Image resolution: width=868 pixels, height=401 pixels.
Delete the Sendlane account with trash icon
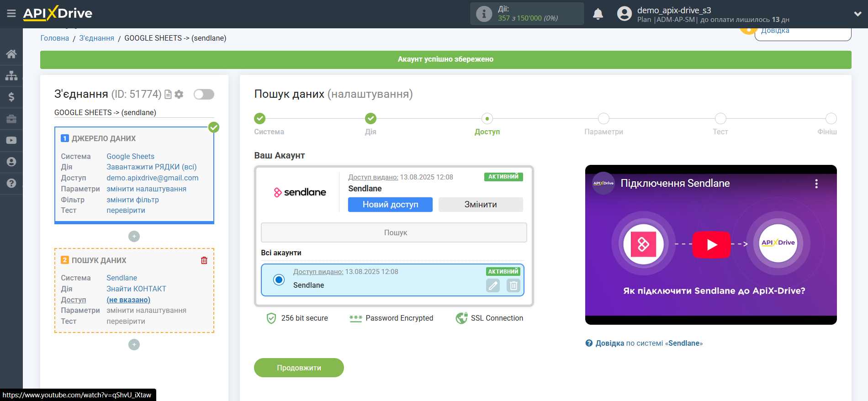(513, 285)
